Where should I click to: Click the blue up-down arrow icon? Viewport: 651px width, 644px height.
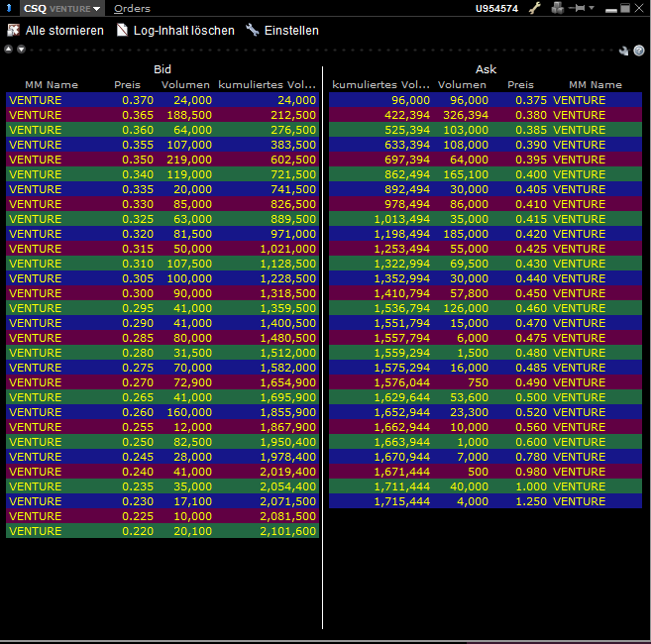(x=10, y=8)
